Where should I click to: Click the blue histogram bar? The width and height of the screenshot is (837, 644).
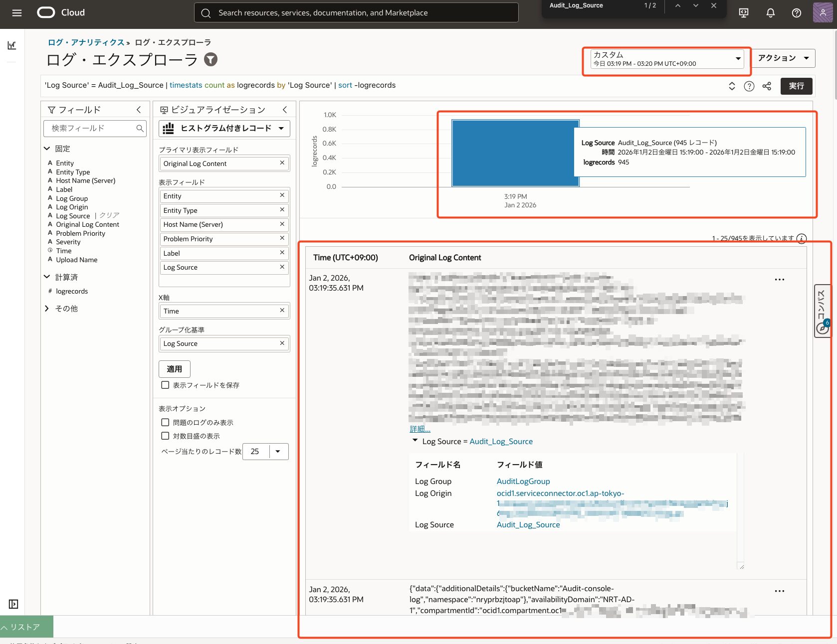(x=515, y=154)
